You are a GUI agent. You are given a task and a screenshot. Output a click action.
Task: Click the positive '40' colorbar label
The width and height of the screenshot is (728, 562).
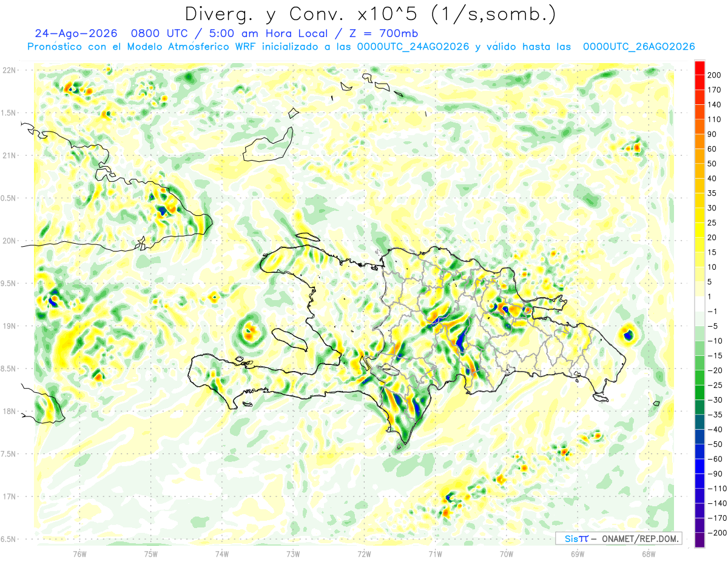[712, 178]
